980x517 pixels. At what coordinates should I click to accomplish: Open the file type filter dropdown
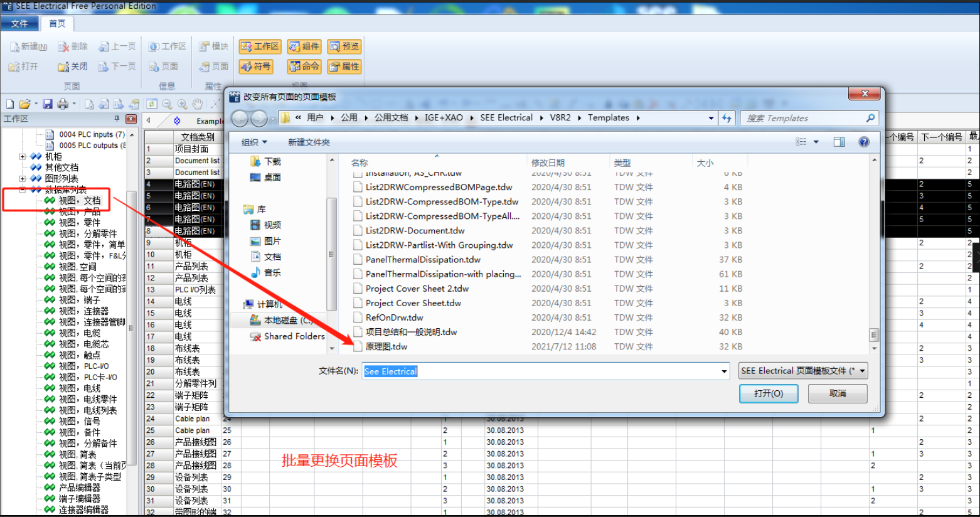point(803,371)
